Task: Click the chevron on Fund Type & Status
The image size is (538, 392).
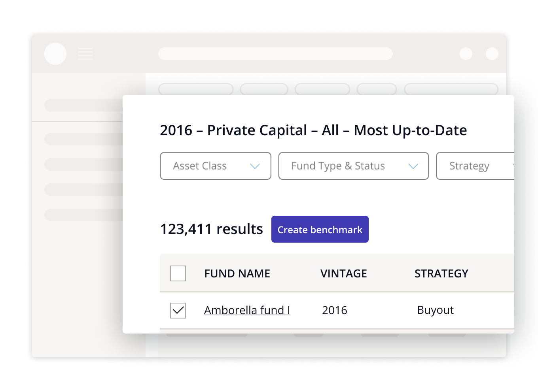Action: click(x=413, y=166)
